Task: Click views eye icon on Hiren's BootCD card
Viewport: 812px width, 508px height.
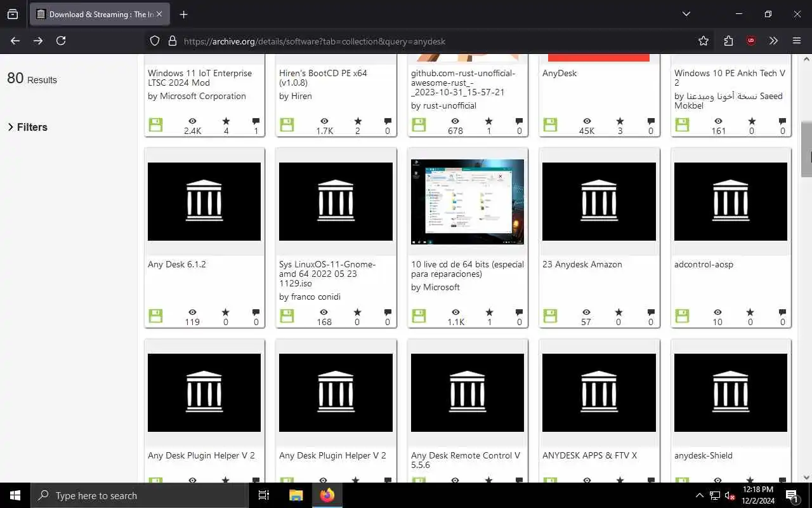Action: click(x=324, y=121)
